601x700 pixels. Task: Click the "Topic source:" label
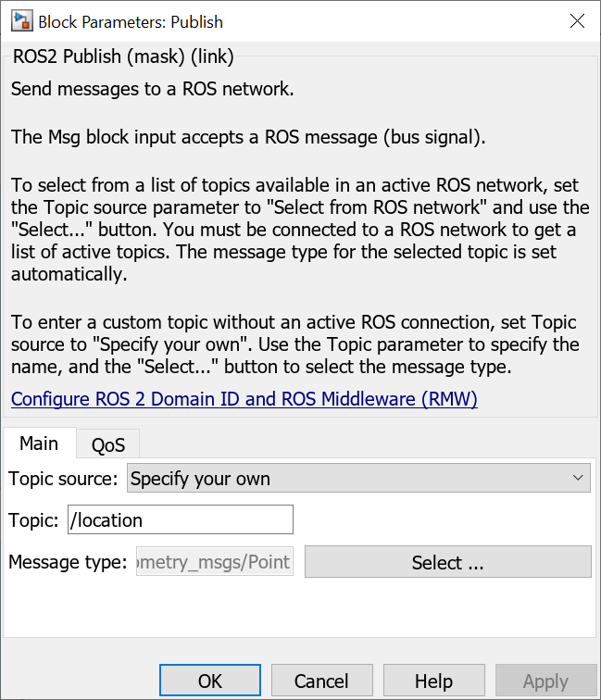coord(63,479)
